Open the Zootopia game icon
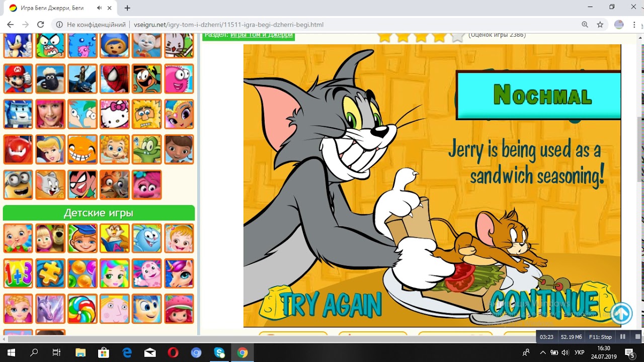This screenshot has height=362, width=644. pos(115,185)
